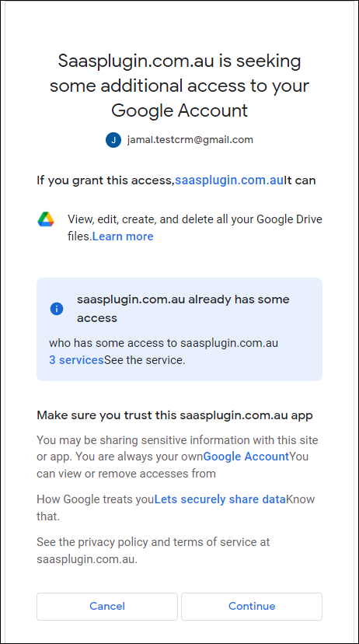Click the 'already has some access' heading

pos(183,309)
